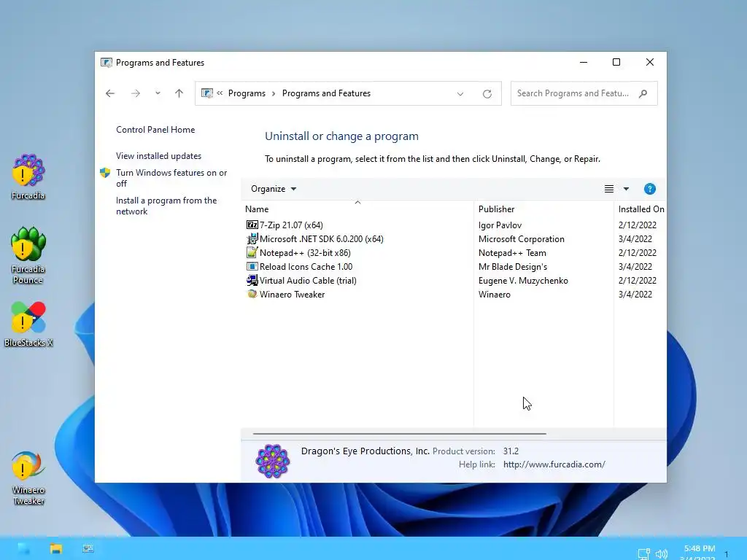Click the horizontal scrollbar of the list
This screenshot has height=560, width=747.
(x=399, y=434)
